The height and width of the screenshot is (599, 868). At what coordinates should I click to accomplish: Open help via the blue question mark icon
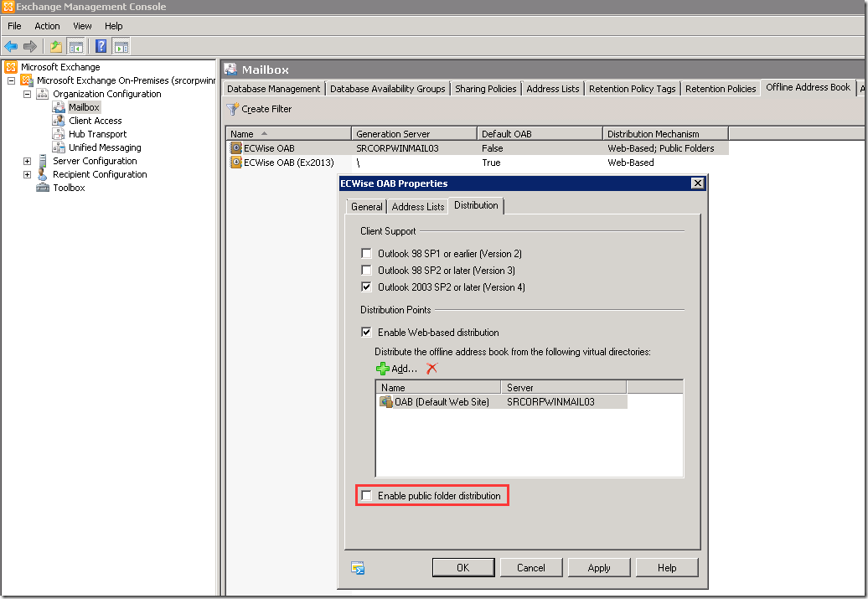[x=101, y=47]
